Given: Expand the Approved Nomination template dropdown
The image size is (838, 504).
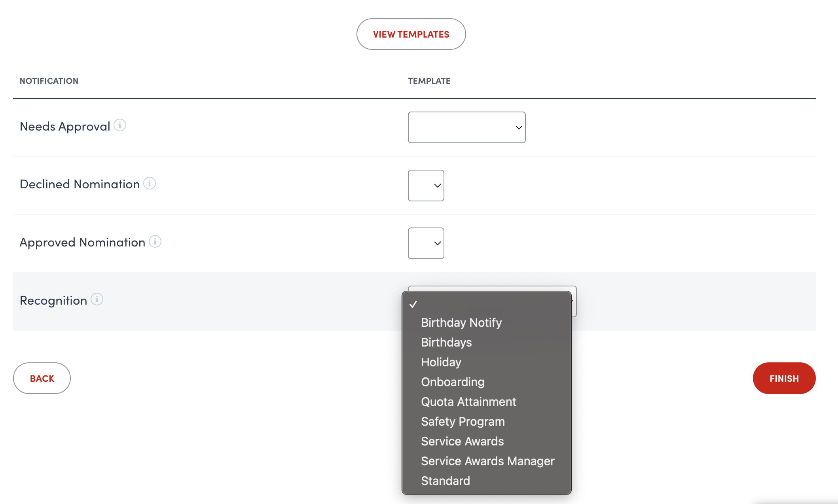Looking at the screenshot, I should (426, 243).
